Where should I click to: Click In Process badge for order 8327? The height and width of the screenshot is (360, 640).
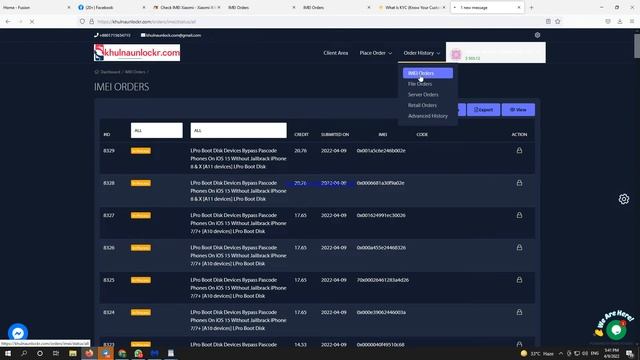[141, 216]
